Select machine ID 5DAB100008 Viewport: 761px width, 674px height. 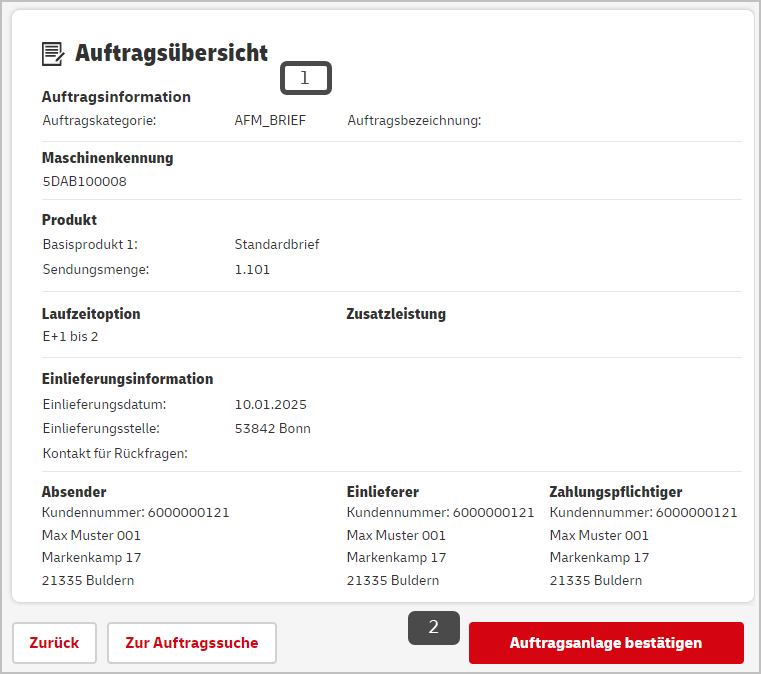[84, 181]
